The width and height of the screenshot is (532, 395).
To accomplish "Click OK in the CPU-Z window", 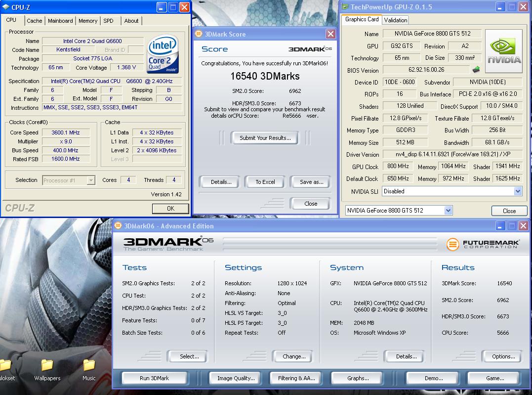I will tap(170, 208).
